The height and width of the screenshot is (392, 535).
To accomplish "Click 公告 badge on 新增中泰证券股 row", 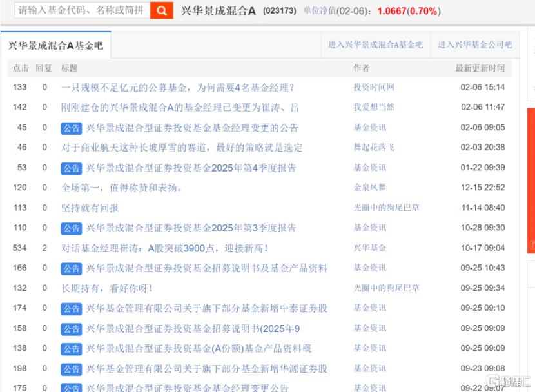I will pos(72,309).
